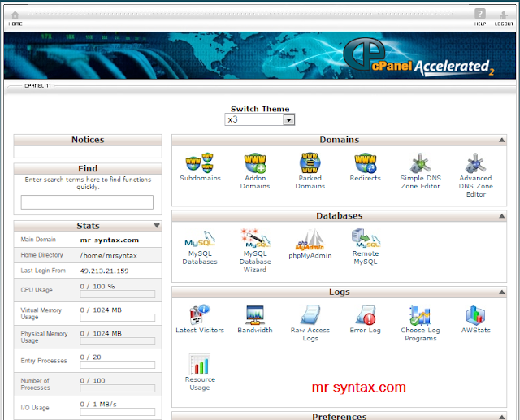Click the AWStats text link

point(475,330)
